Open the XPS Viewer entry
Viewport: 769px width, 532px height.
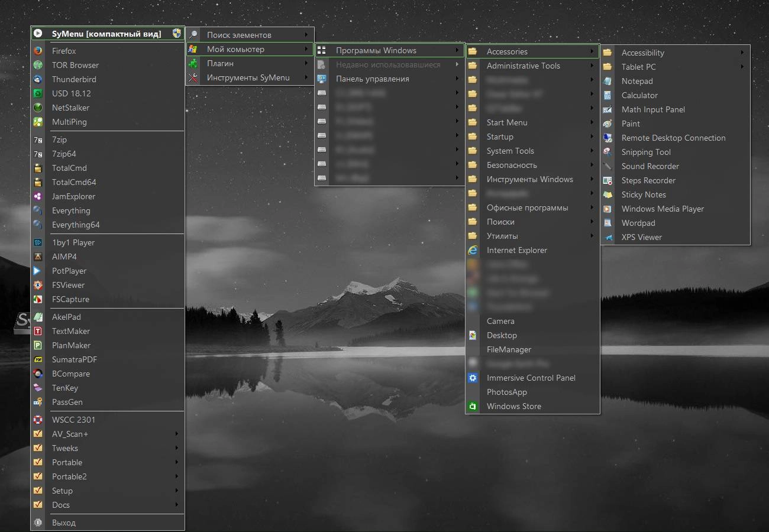676,237
